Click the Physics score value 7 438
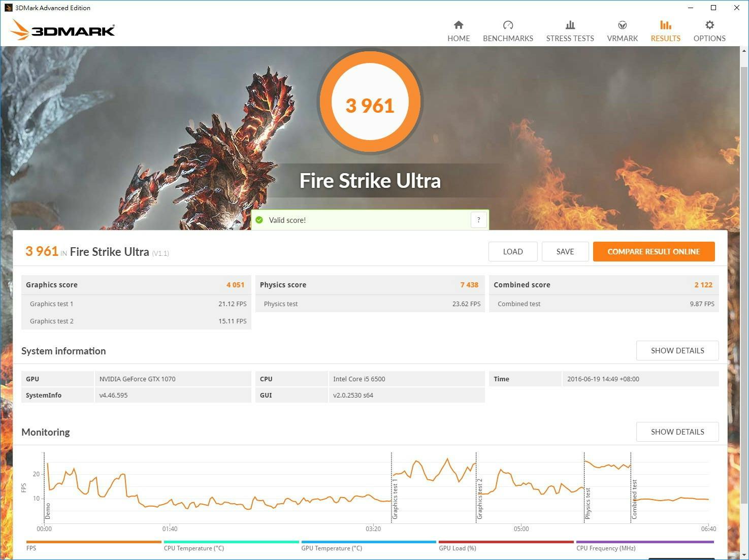The height and width of the screenshot is (560, 749). pos(469,285)
